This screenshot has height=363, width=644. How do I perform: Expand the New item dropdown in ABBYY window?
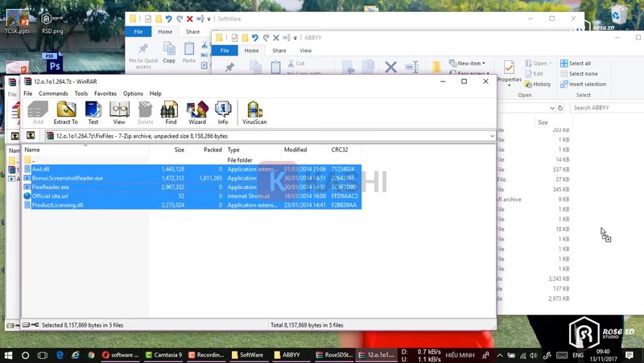click(467, 64)
